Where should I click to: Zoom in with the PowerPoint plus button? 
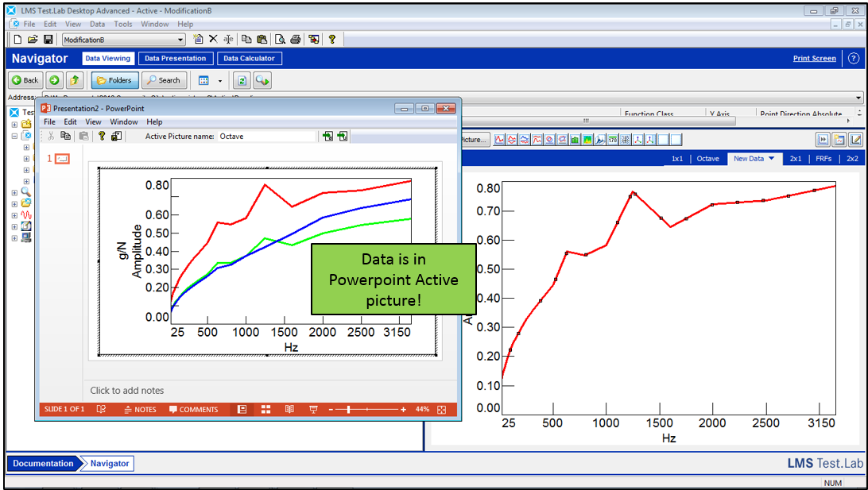click(x=404, y=409)
